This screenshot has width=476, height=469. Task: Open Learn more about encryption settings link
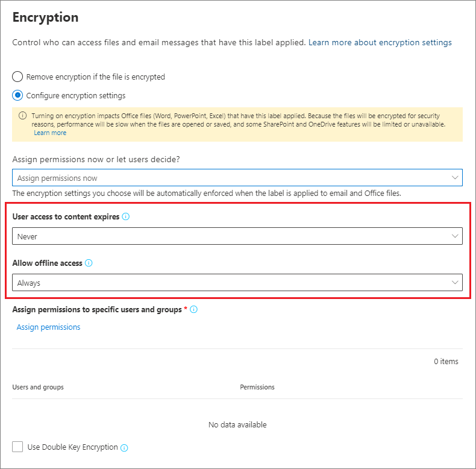point(380,43)
